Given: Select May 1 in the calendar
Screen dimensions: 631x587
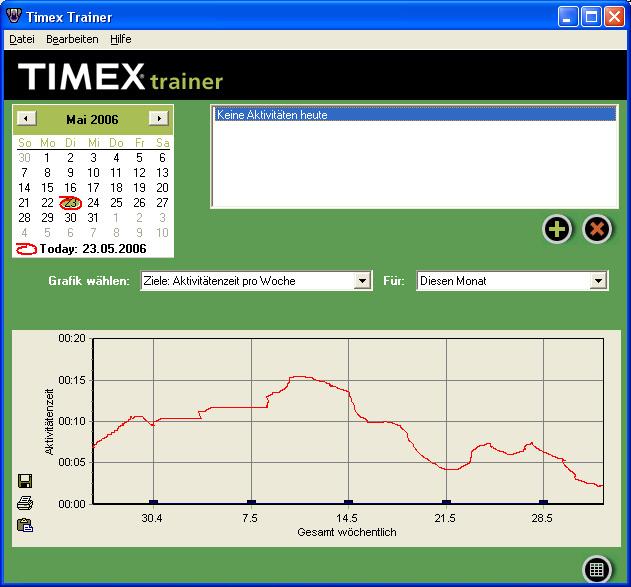Looking at the screenshot, I should click(47, 158).
